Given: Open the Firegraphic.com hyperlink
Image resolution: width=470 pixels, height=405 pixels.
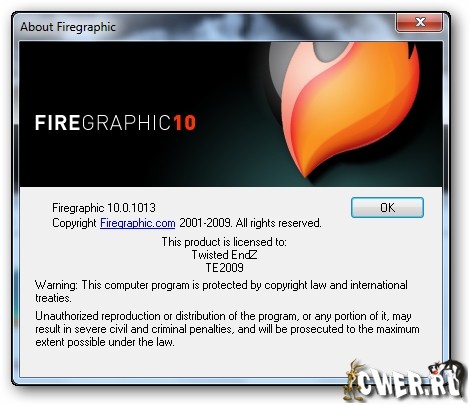Looking at the screenshot, I should point(138,223).
